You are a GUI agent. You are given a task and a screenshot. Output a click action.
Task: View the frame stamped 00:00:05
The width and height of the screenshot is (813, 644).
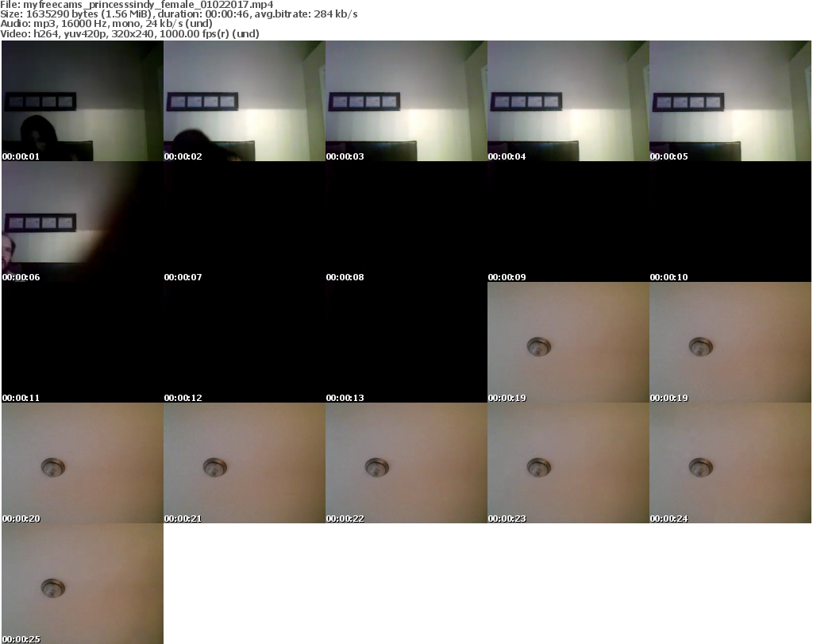pyautogui.click(x=730, y=101)
